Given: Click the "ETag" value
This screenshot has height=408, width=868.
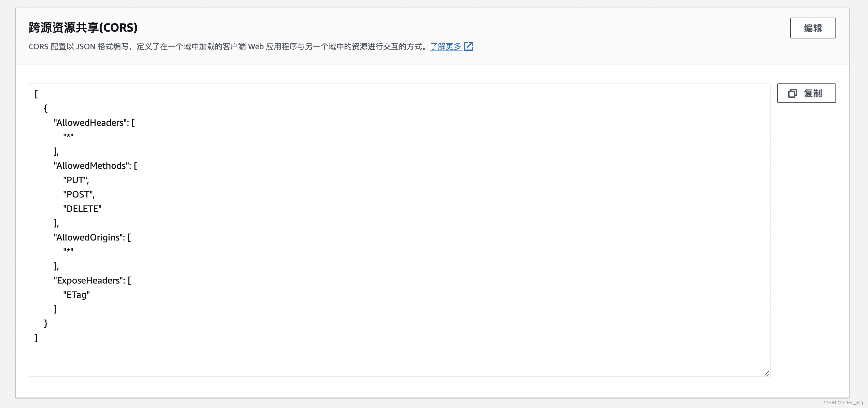Looking at the screenshot, I should (x=77, y=295).
